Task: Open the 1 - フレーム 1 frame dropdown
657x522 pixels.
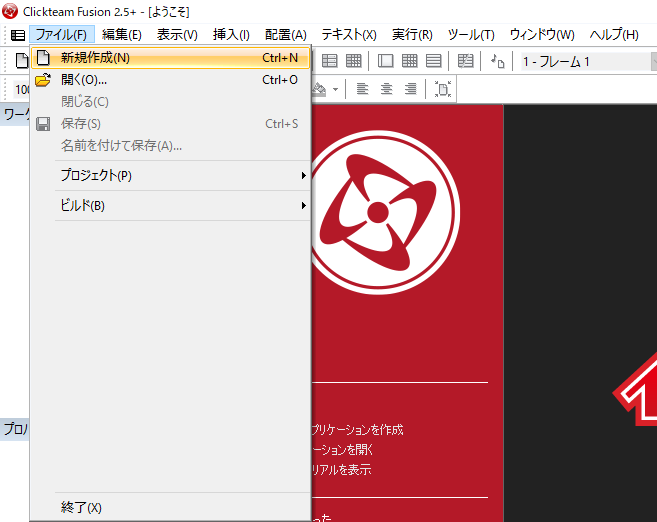Action: click(589, 62)
